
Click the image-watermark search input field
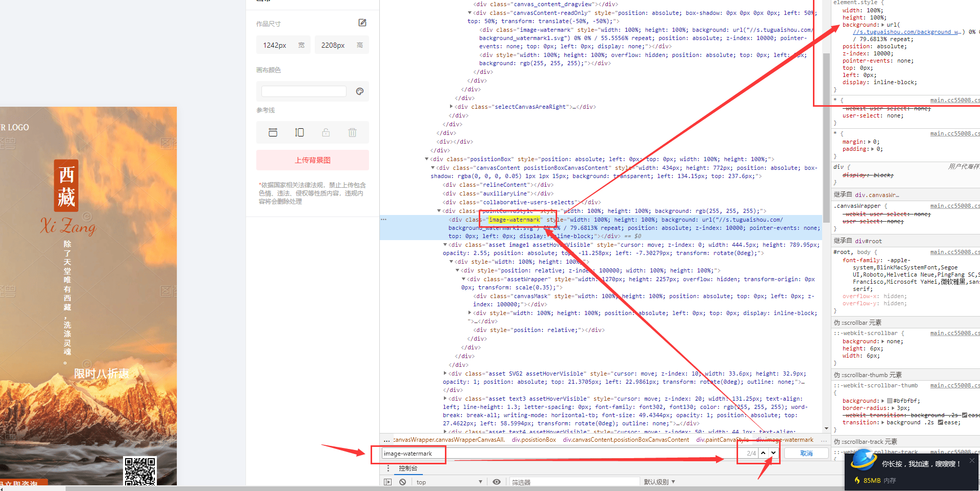[559, 454]
